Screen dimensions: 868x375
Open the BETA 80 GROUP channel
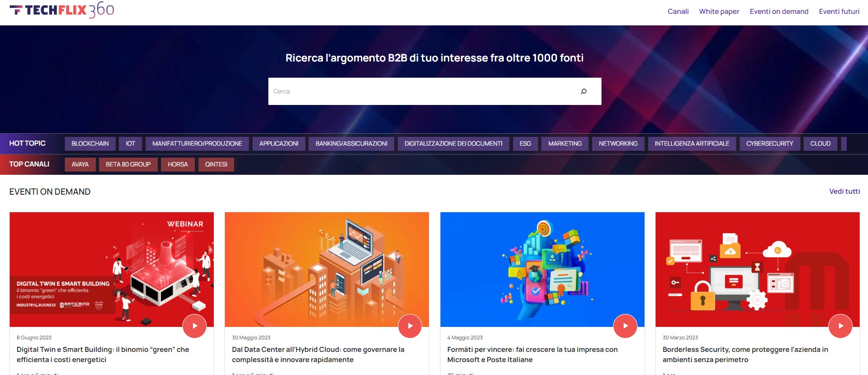pos(128,165)
